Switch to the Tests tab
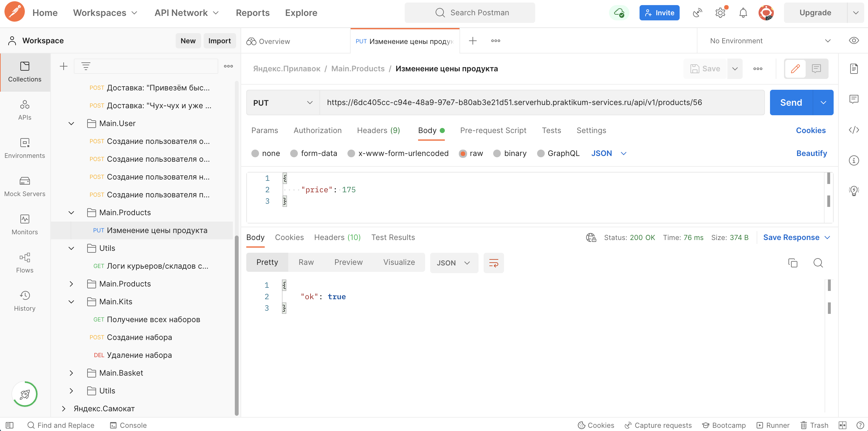868x431 pixels. [x=551, y=131]
